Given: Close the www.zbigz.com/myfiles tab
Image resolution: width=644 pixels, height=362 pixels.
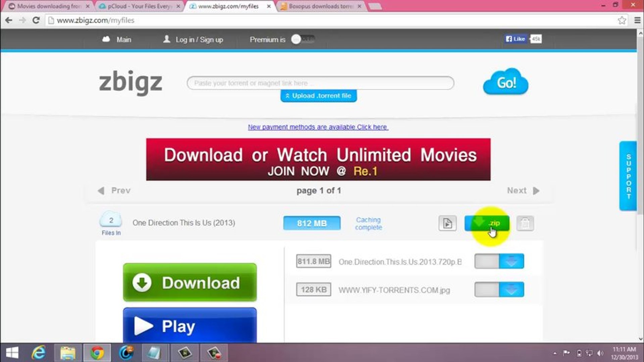Looking at the screenshot, I should tap(269, 6).
